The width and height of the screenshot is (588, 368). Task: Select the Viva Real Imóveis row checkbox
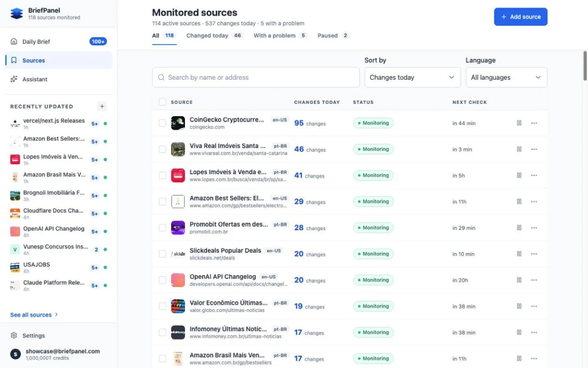(163, 149)
